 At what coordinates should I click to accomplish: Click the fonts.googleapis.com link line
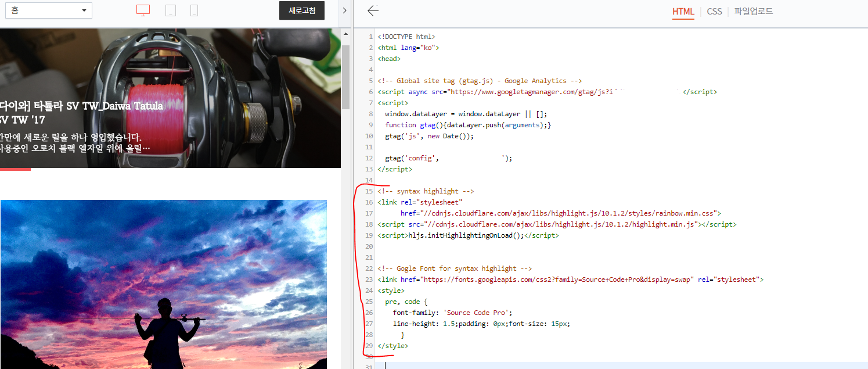[x=570, y=280]
